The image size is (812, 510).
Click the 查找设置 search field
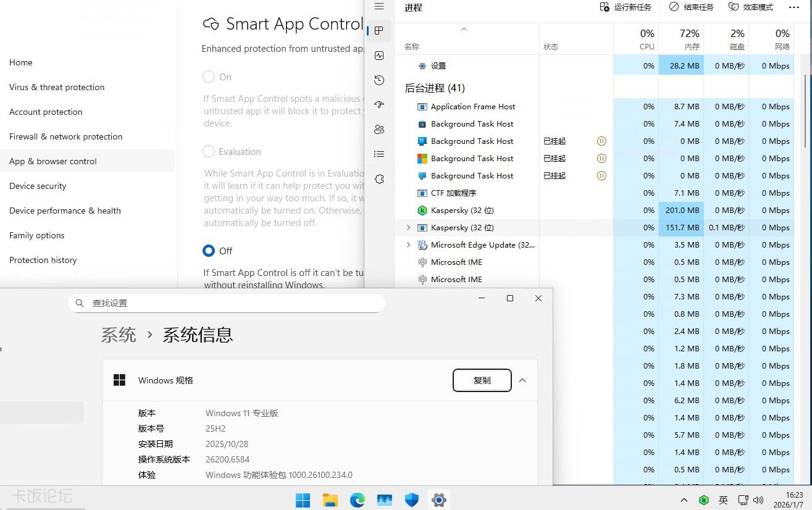pos(226,303)
